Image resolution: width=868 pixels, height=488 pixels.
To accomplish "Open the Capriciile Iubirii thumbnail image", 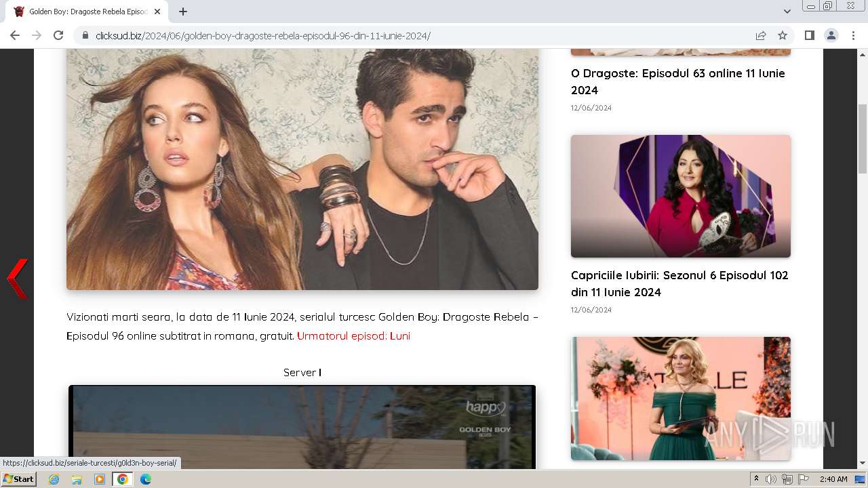I will (681, 196).
